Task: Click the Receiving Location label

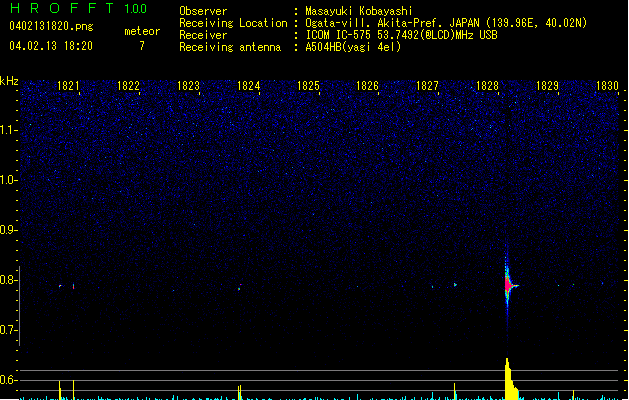Action: [233, 23]
